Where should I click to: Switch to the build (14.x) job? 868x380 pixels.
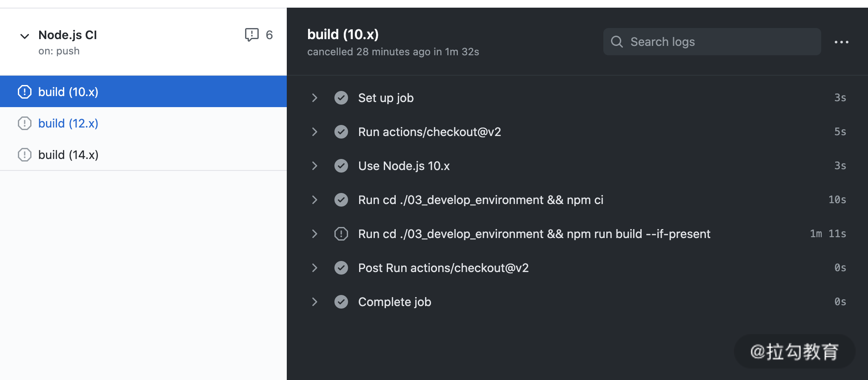click(x=68, y=155)
